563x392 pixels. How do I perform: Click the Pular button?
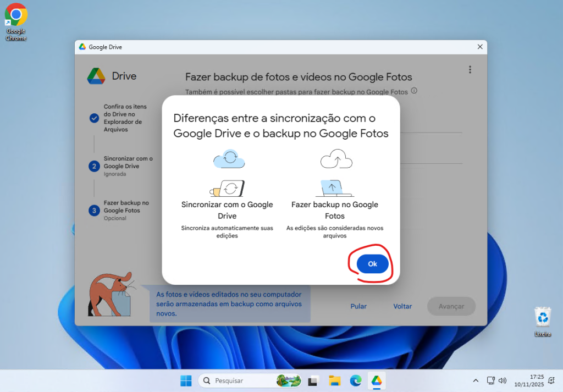pos(358,306)
